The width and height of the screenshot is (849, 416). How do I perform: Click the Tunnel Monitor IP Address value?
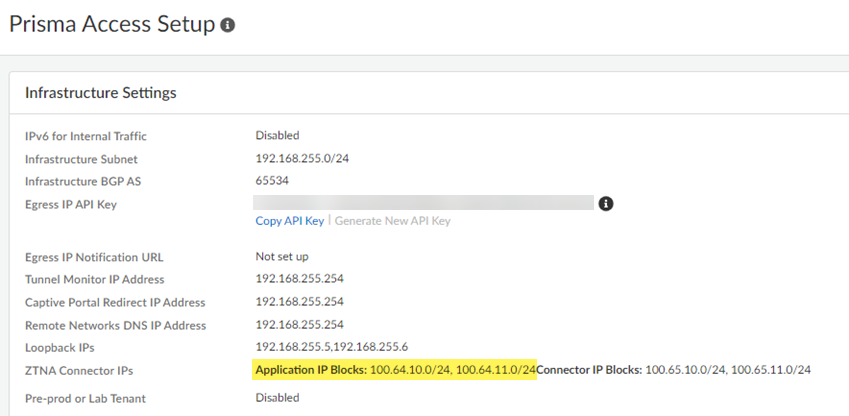pos(300,279)
